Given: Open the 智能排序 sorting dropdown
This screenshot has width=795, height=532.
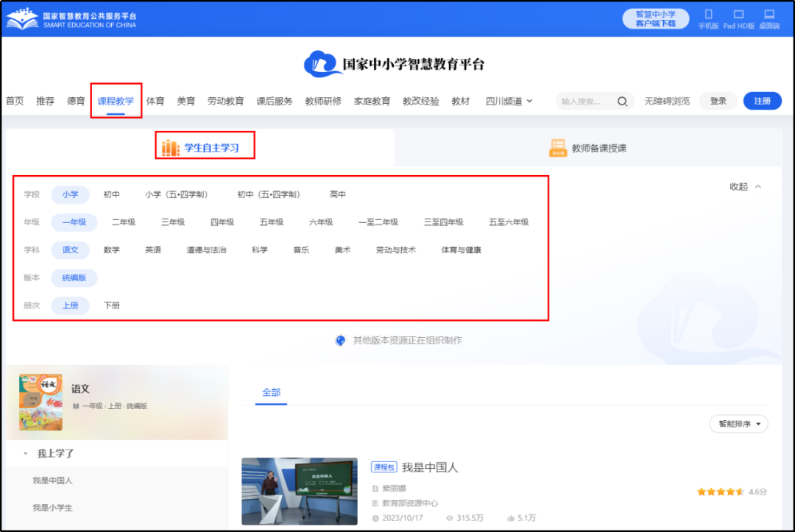Looking at the screenshot, I should point(738,424).
